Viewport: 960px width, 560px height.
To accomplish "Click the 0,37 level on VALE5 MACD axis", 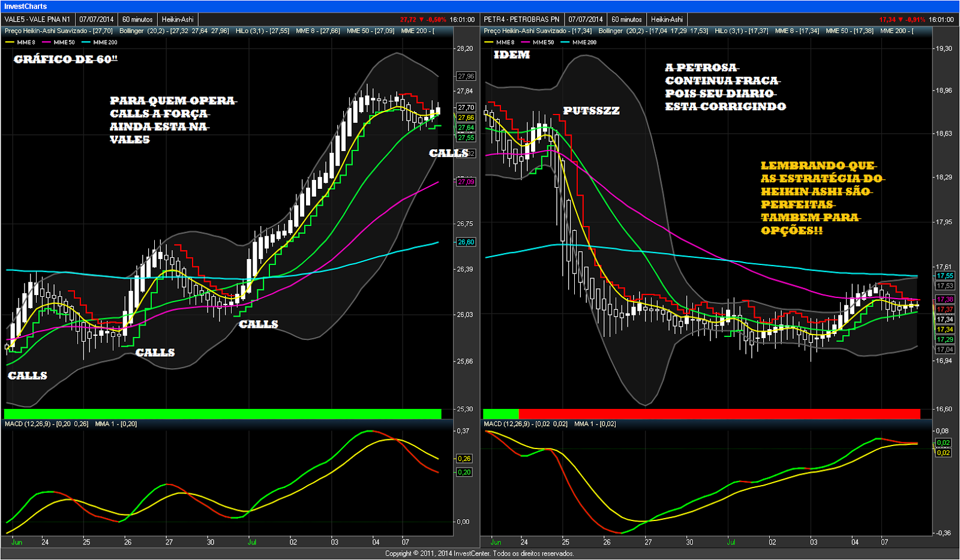I will coord(463,431).
